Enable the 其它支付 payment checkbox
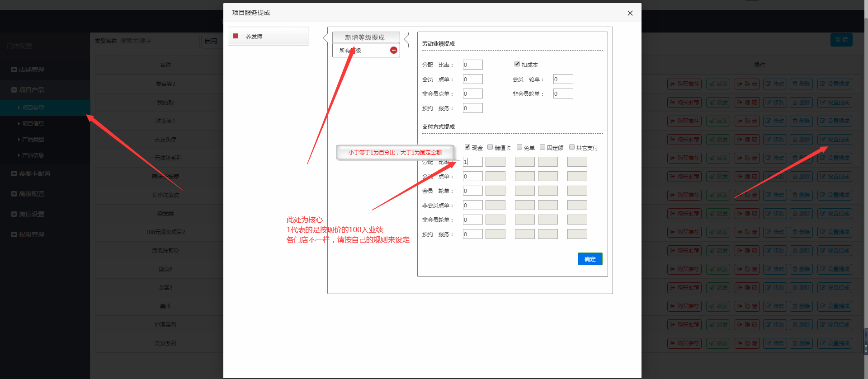Image resolution: width=868 pixels, height=379 pixels. 572,147
